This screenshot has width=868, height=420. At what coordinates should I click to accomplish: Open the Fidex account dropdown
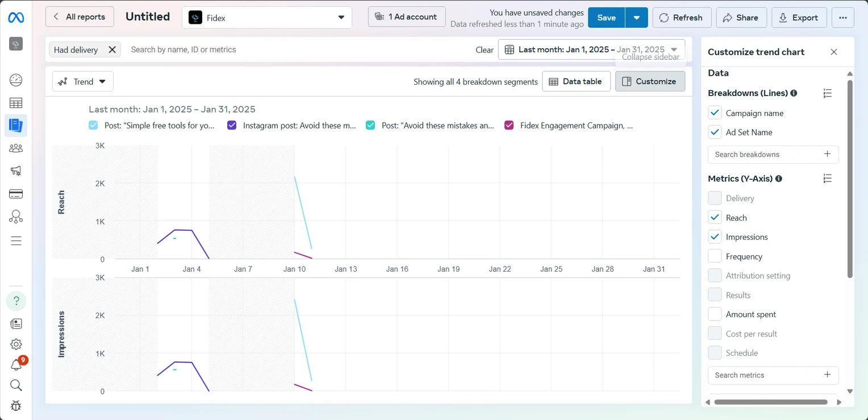[x=267, y=18]
